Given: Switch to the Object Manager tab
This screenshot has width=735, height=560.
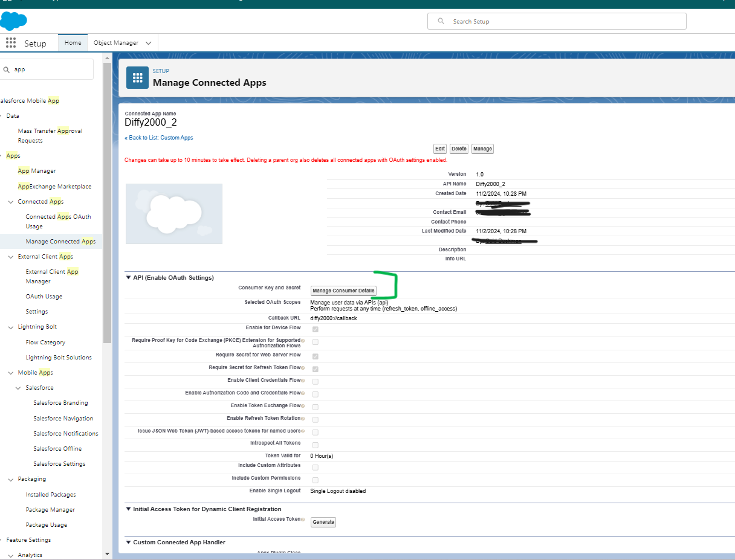Looking at the screenshot, I should point(116,43).
